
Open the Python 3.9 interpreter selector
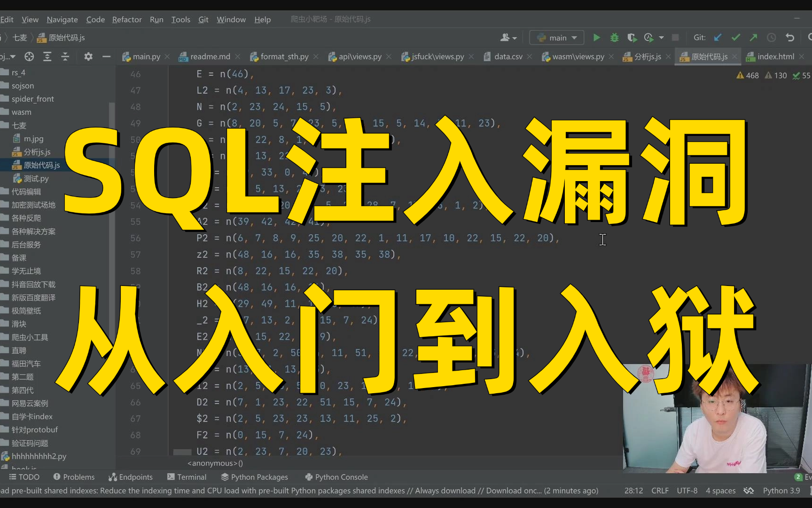click(x=781, y=491)
